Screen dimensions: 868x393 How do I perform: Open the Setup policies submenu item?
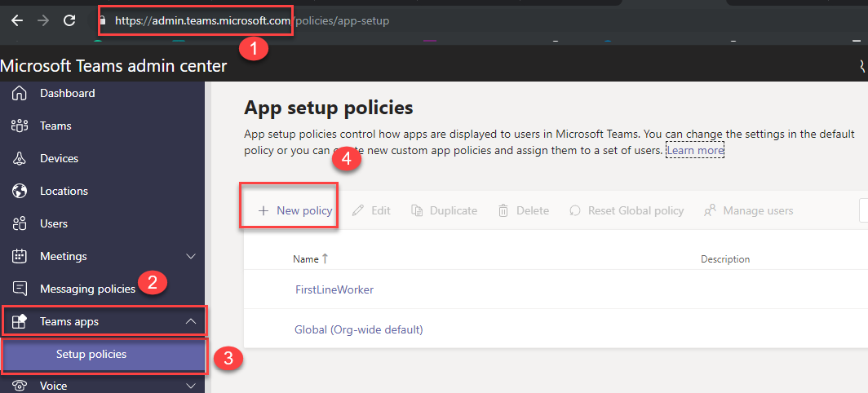pos(91,355)
